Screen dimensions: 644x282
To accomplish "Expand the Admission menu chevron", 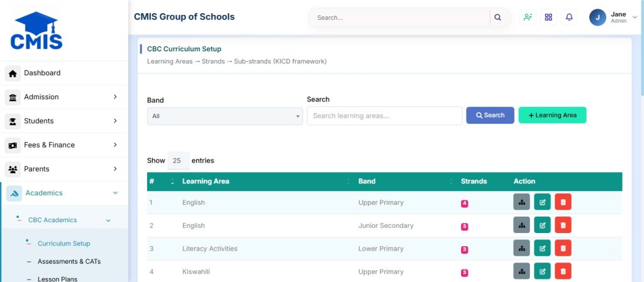I will coord(115,97).
